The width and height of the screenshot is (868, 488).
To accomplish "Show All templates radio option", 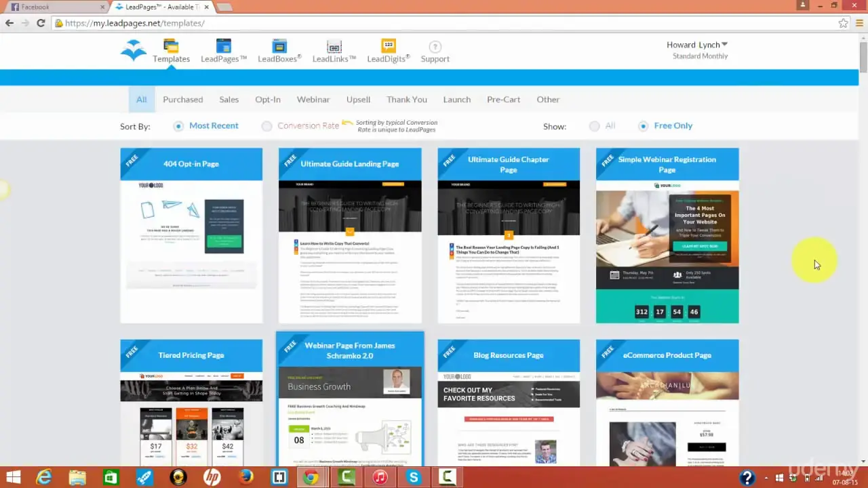I will [595, 126].
